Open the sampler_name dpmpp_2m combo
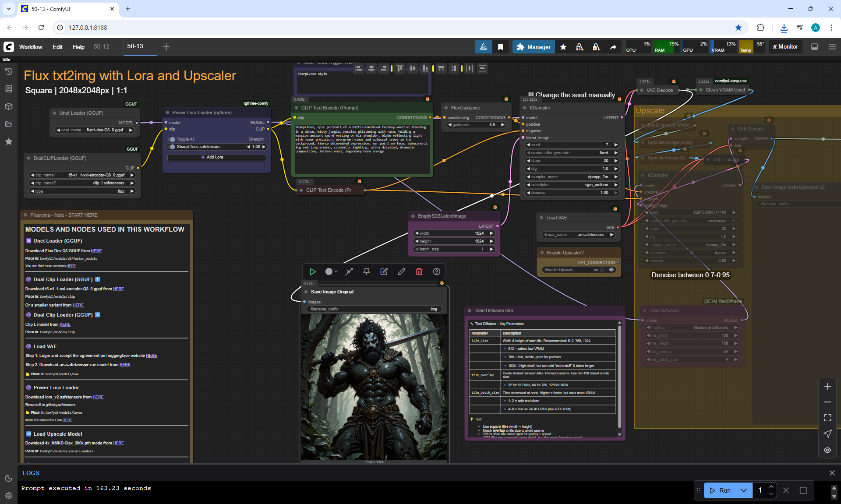This screenshot has height=504, width=841. [x=572, y=177]
